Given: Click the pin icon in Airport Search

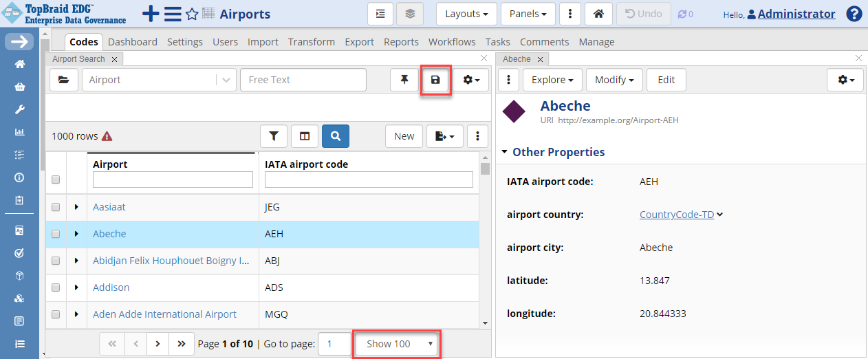Looking at the screenshot, I should click(x=404, y=80).
